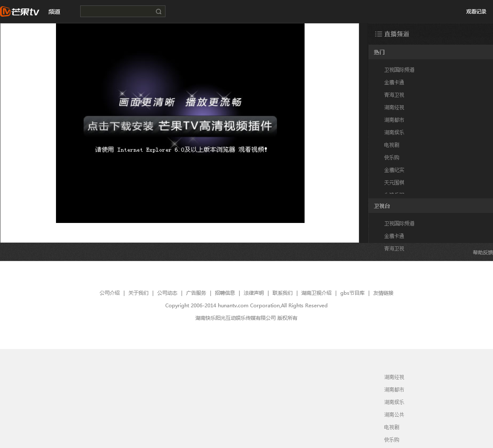The width and height of the screenshot is (493, 448).
Task: Open the 联系我们 footer link
Action: (x=282, y=293)
